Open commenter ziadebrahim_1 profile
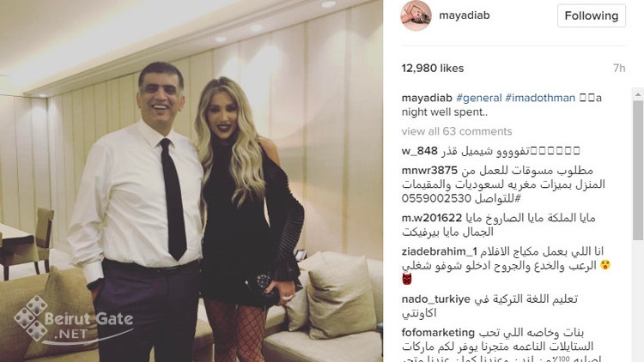644x362 pixels. point(439,251)
